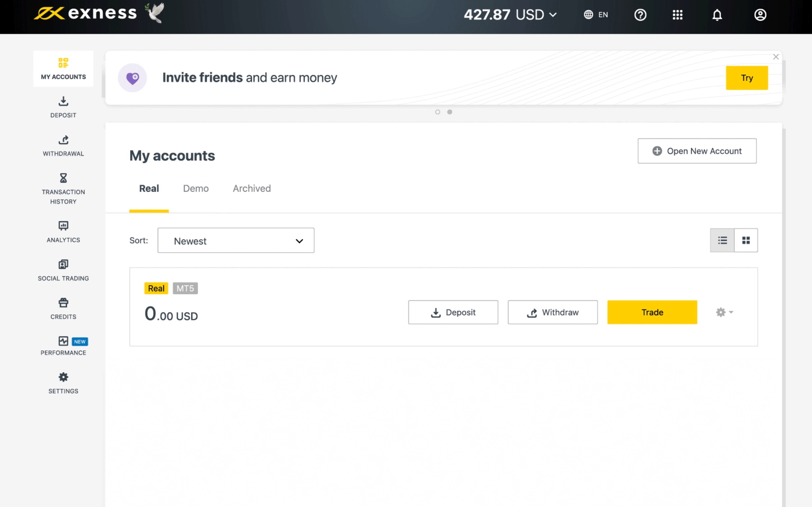Select the Real accounts tab
Viewport: 812px width, 507px height.
(149, 189)
